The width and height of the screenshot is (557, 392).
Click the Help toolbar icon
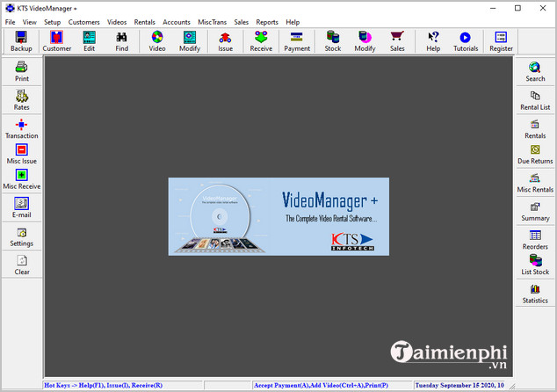click(x=433, y=41)
